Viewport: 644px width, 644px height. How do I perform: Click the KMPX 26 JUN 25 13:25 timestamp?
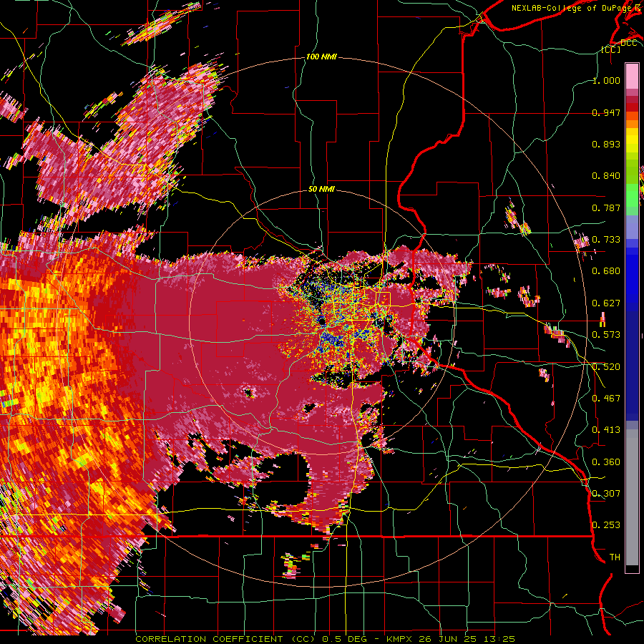click(x=451, y=639)
